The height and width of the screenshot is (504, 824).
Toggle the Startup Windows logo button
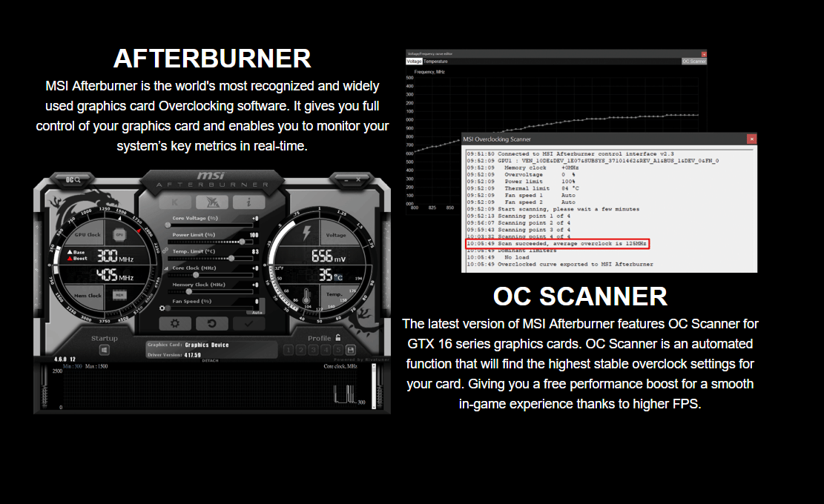105,350
